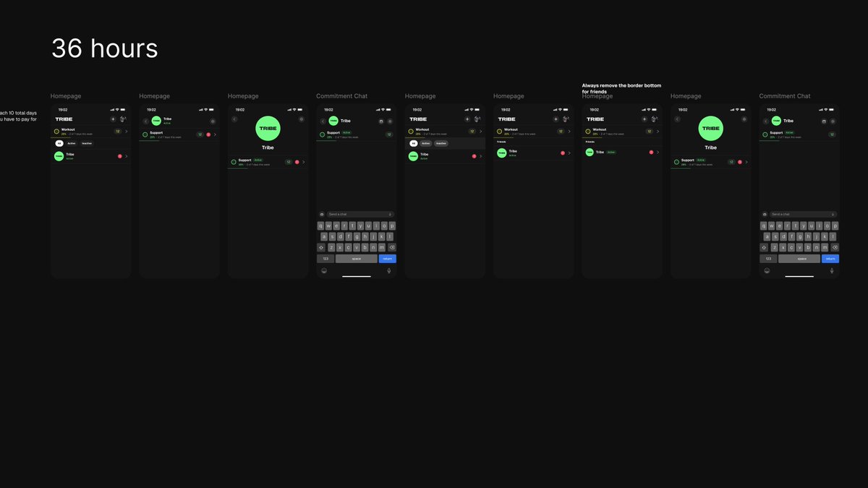This screenshot has width=868, height=488.
Task: Check Workout circle in frame under border-bottom note
Action: [x=588, y=132]
